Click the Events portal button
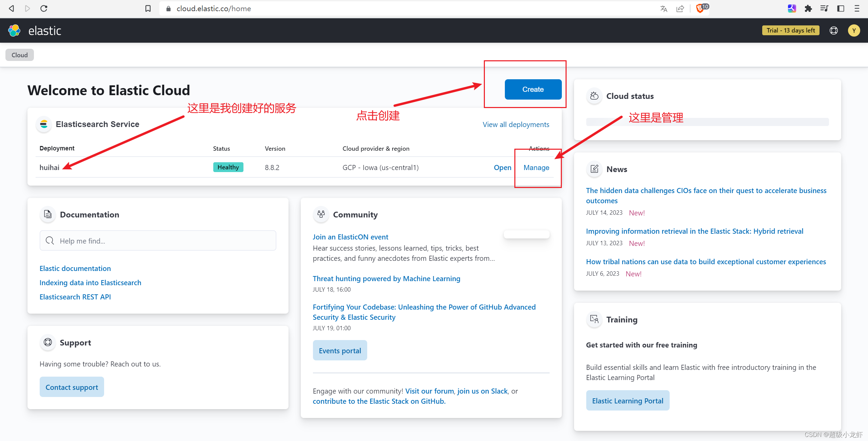The width and height of the screenshot is (868, 441). point(340,351)
